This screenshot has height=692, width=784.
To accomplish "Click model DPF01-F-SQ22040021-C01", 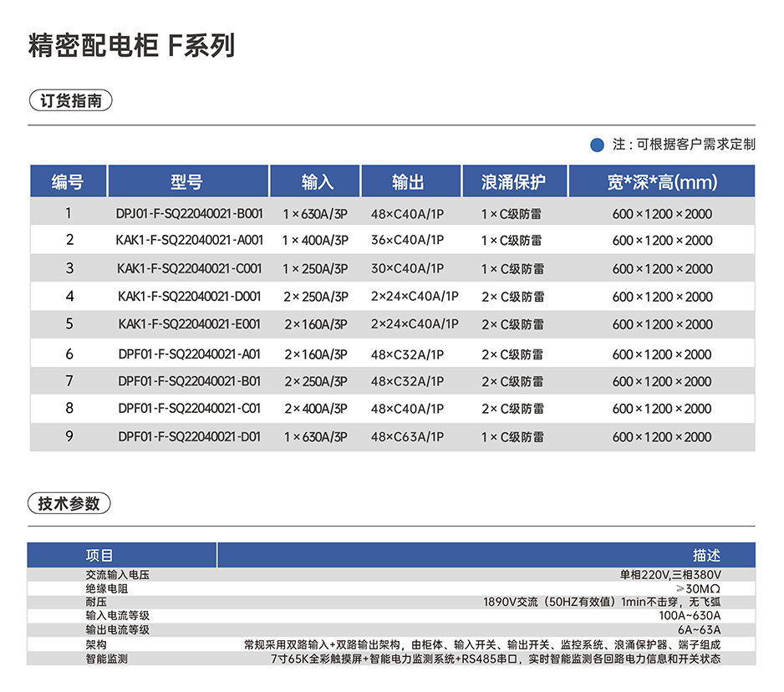I will (x=190, y=409).
